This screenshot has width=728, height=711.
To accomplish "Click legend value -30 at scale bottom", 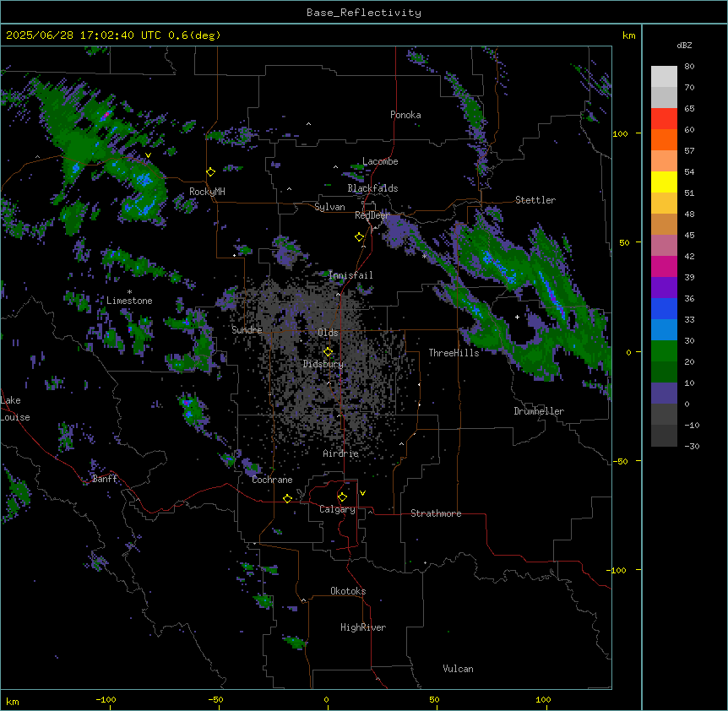I will (x=692, y=446).
